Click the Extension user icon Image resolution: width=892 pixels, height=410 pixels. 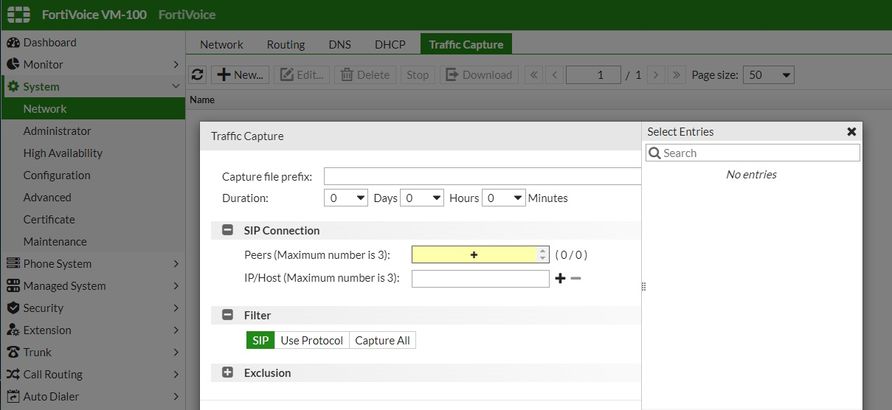13,330
